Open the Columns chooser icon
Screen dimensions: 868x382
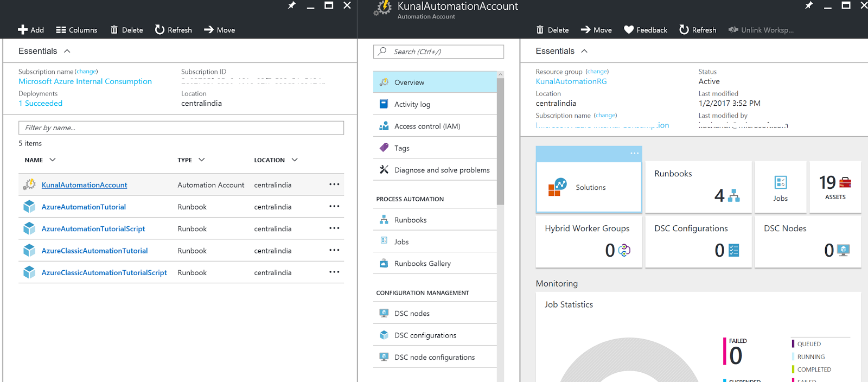[x=61, y=30]
